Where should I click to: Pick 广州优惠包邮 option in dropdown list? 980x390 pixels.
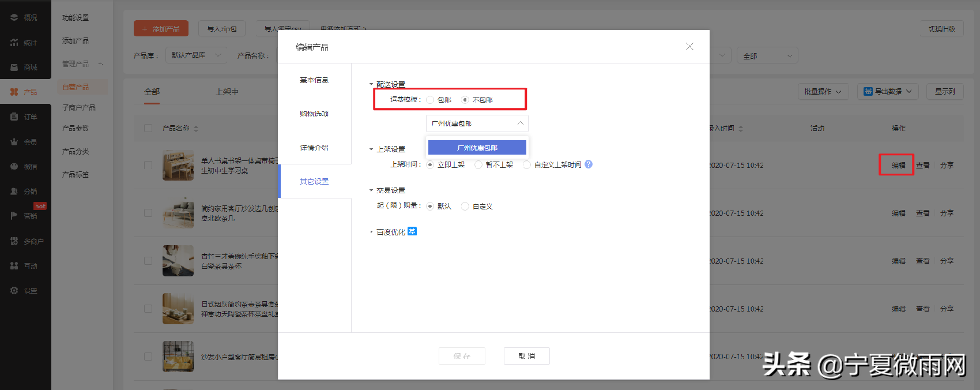coord(477,148)
